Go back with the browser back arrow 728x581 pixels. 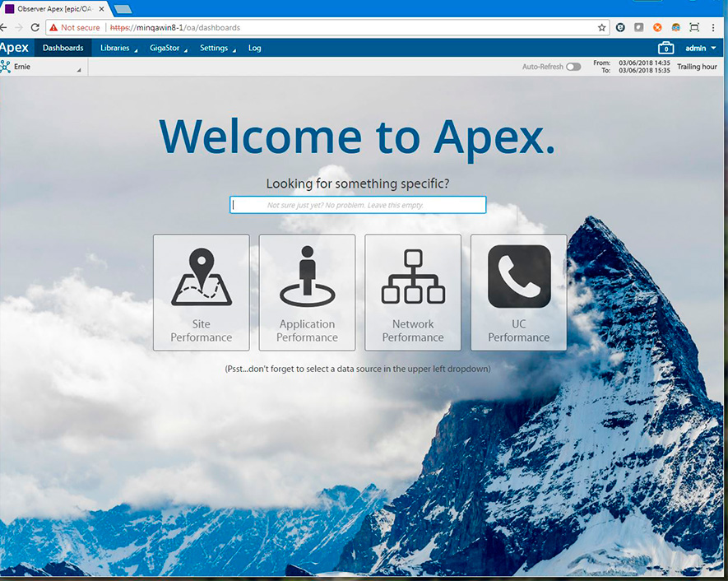[x=3, y=27]
